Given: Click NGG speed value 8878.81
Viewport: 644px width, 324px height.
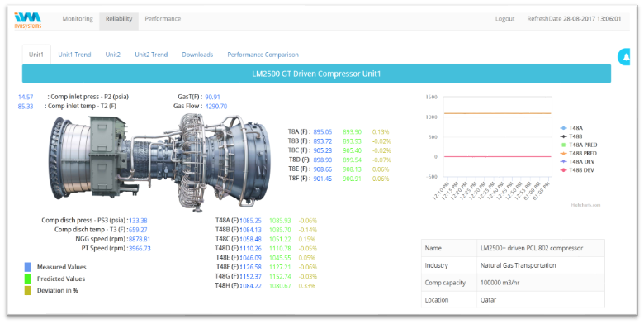Looking at the screenshot, I should 140,240.
